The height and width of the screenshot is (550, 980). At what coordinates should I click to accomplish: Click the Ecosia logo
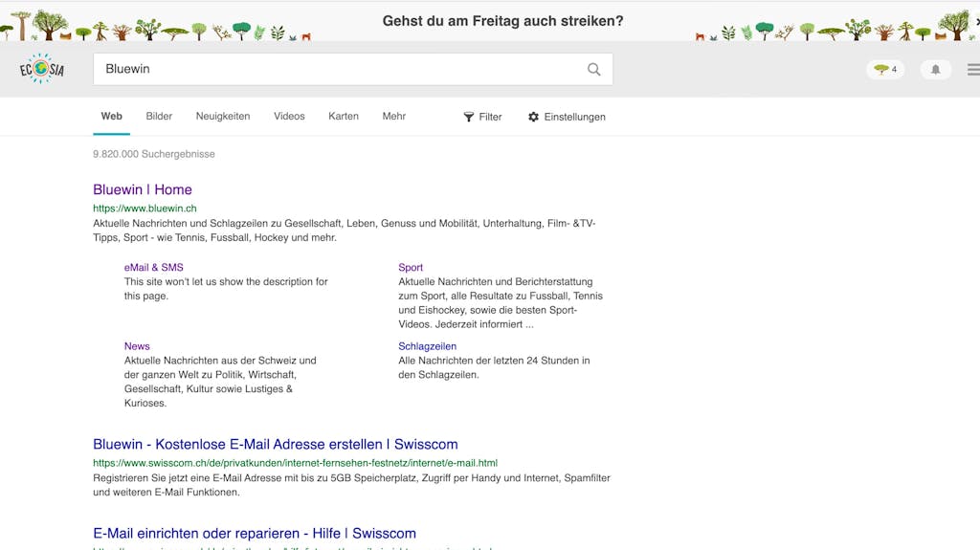tap(41, 69)
